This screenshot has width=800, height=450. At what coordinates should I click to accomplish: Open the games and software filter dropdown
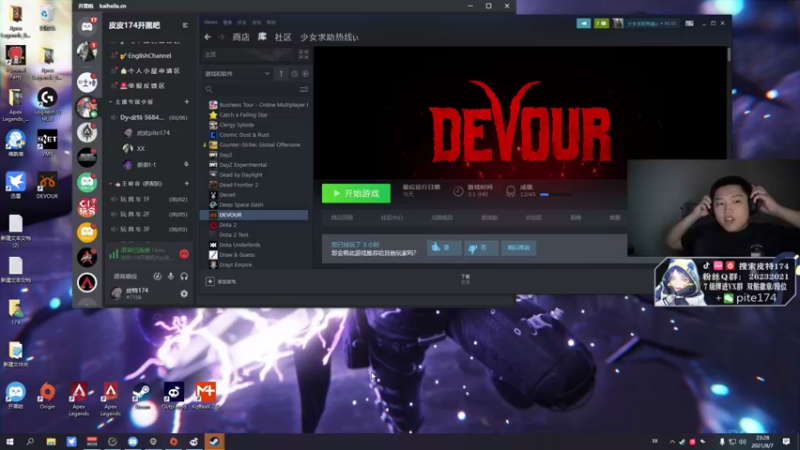(x=237, y=73)
